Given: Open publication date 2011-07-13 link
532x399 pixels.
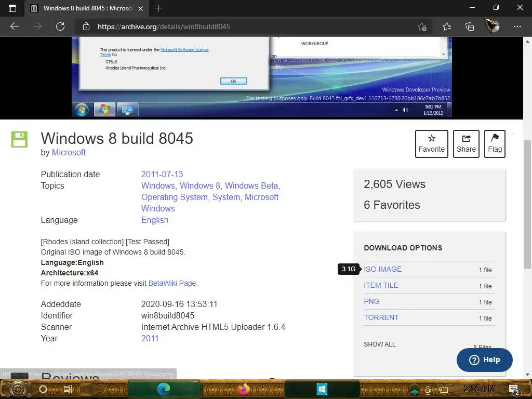Looking at the screenshot, I should [x=162, y=174].
